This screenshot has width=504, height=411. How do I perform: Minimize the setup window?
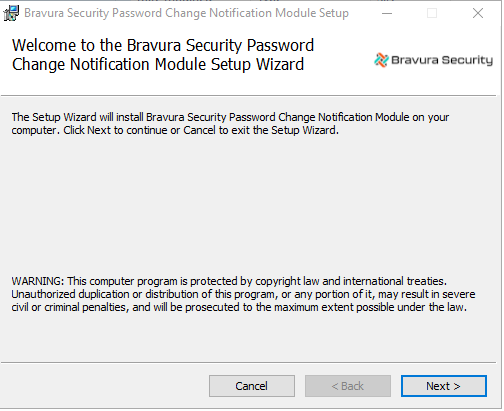(387, 13)
